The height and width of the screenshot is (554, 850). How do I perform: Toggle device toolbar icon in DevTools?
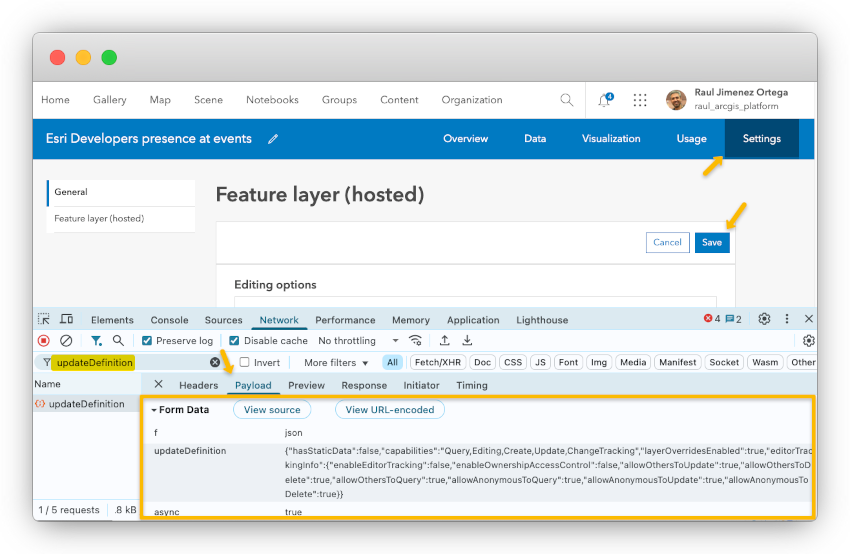66,319
